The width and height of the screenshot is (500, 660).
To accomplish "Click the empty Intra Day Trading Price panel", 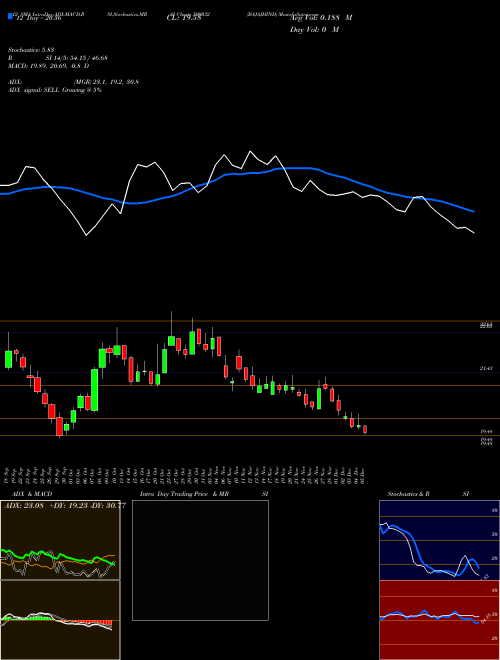I will (x=200, y=560).
